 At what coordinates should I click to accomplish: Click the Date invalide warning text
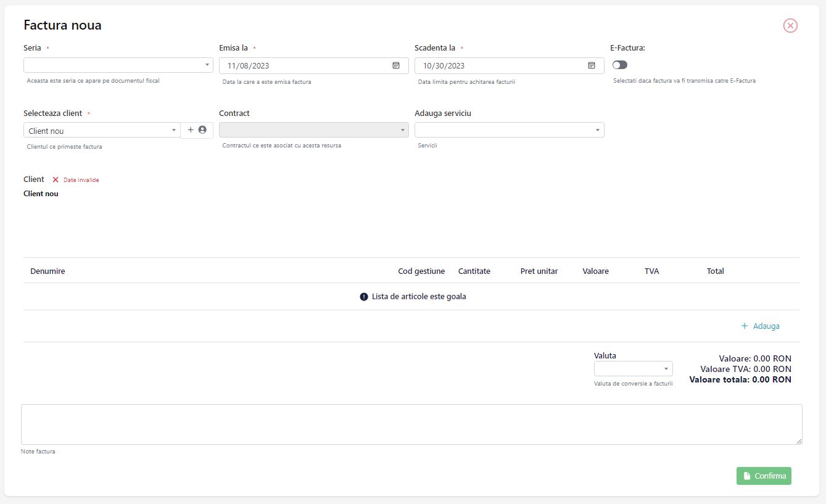click(81, 180)
